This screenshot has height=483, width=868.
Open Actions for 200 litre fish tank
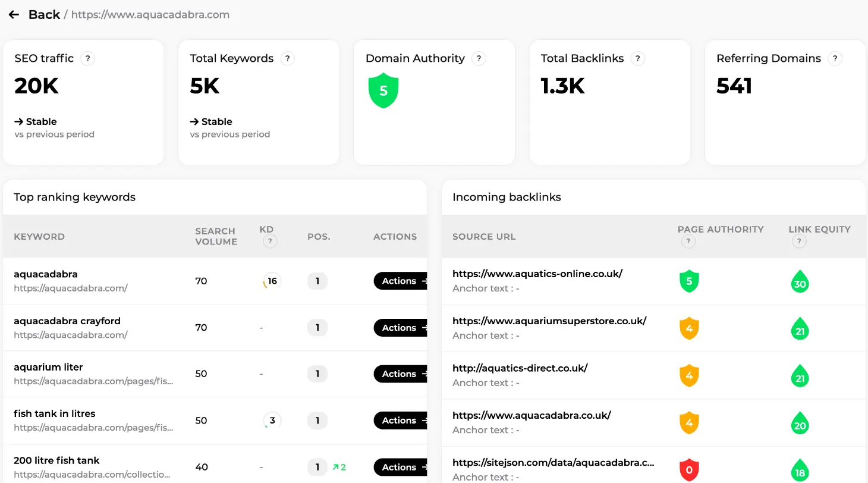401,467
